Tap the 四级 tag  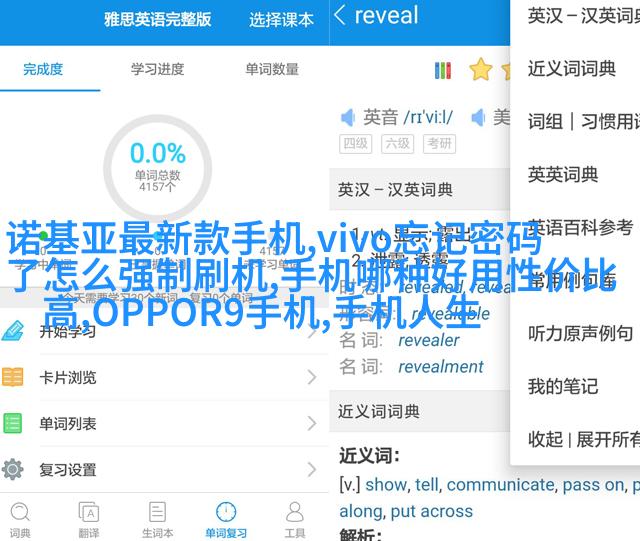click(356, 144)
